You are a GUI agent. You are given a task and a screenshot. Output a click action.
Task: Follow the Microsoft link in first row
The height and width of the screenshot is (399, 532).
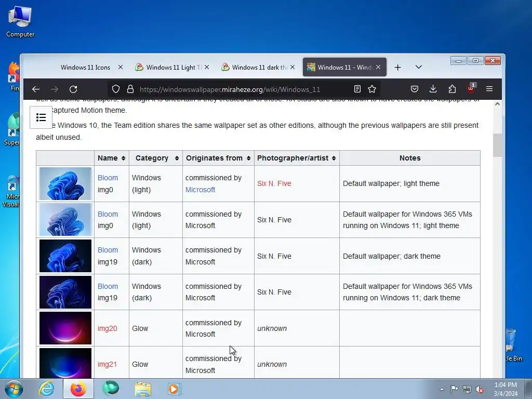(200, 190)
